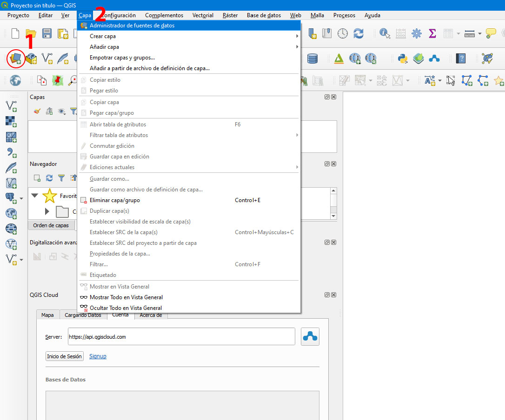Open PostGIS layer sidebar dropdown arrow
Image resolution: width=505 pixels, height=420 pixels.
(x=21, y=198)
